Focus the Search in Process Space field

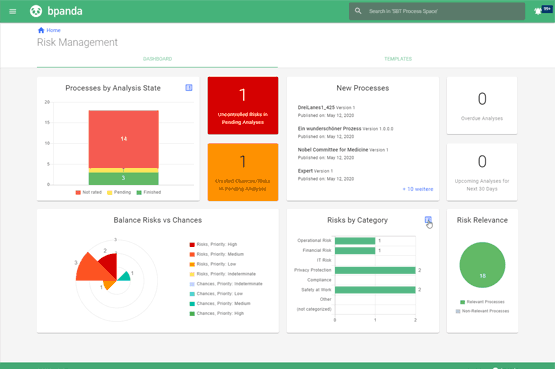tap(437, 11)
